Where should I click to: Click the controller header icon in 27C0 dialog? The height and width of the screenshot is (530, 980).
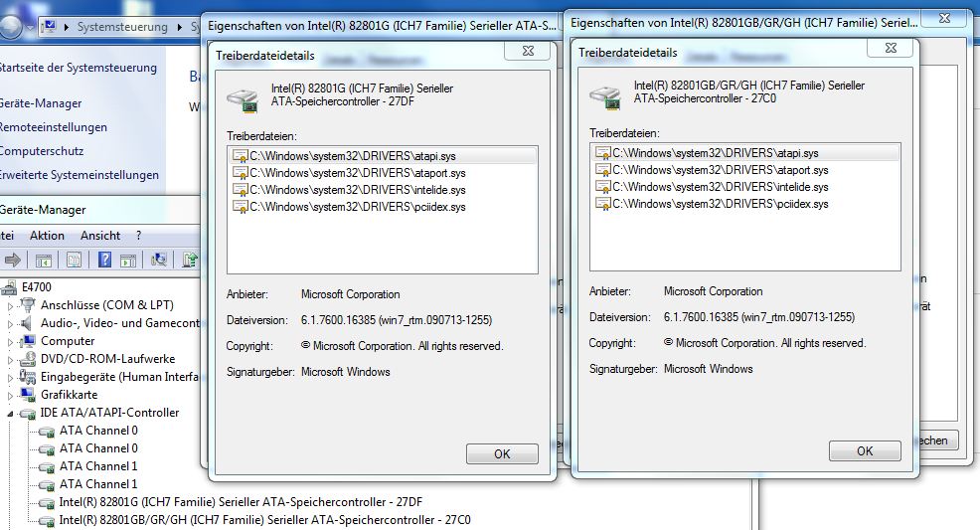click(x=605, y=96)
